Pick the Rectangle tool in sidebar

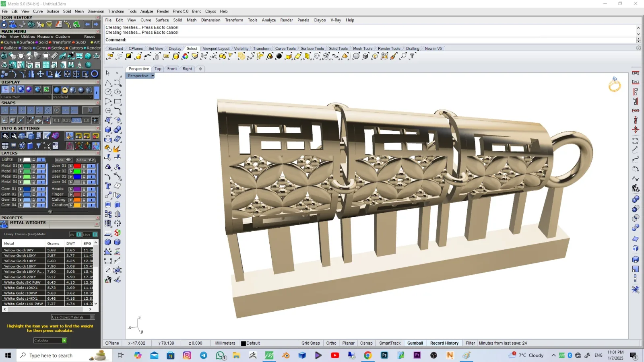pyautogui.click(x=118, y=101)
